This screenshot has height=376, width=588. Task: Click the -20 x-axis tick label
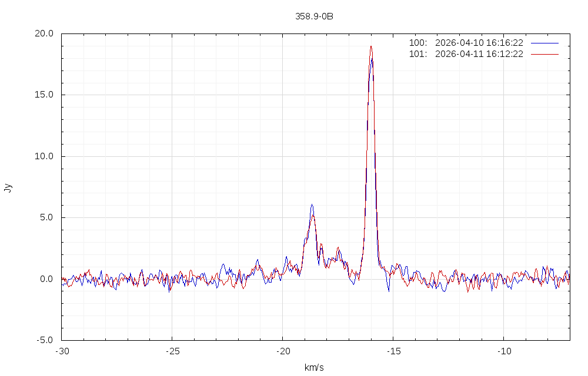point(282,350)
